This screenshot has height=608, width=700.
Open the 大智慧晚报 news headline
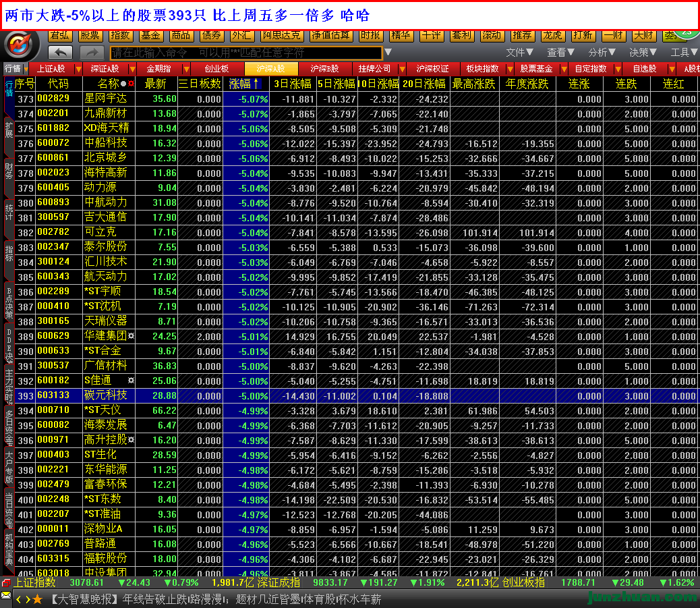pyautogui.click(x=214, y=599)
